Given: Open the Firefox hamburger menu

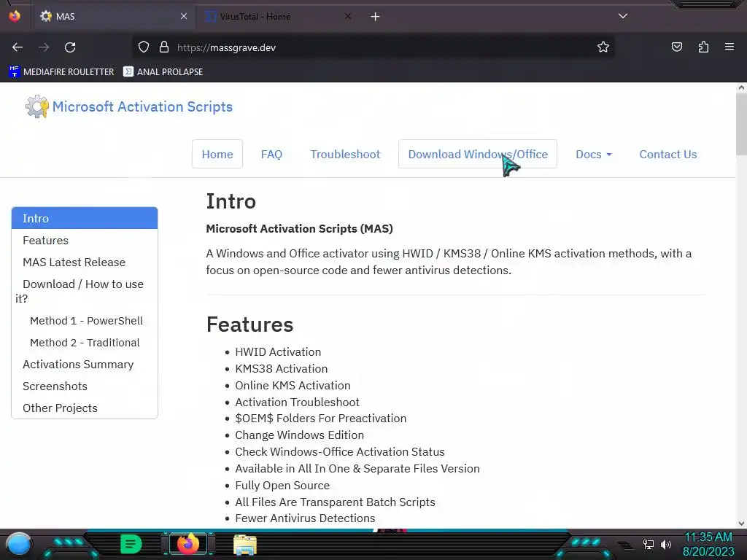Looking at the screenshot, I should [x=729, y=47].
